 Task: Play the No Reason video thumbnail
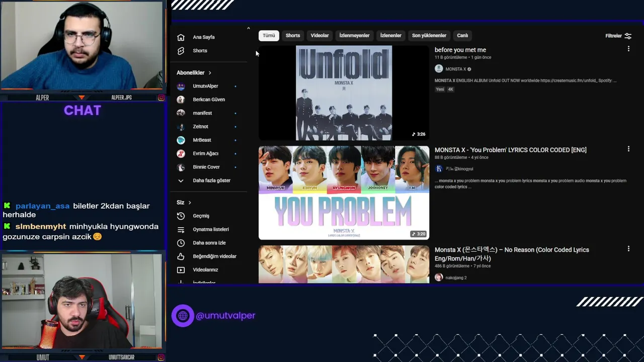[344, 264]
